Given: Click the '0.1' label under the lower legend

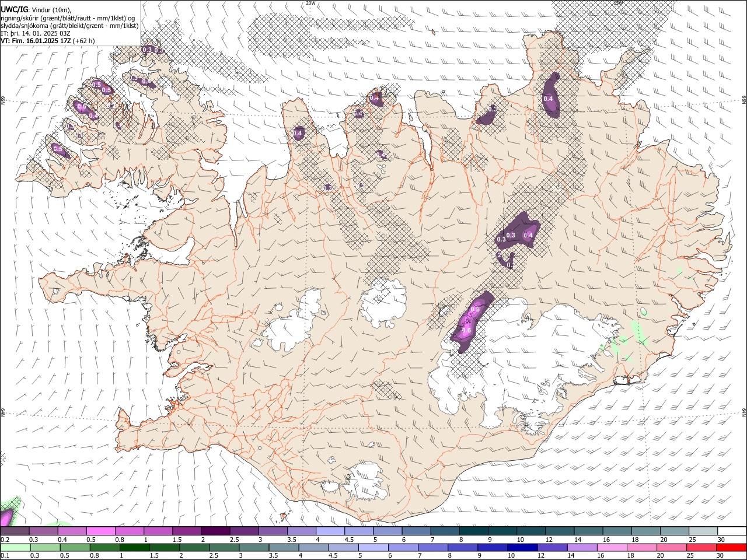Looking at the screenshot, I should point(5,555).
